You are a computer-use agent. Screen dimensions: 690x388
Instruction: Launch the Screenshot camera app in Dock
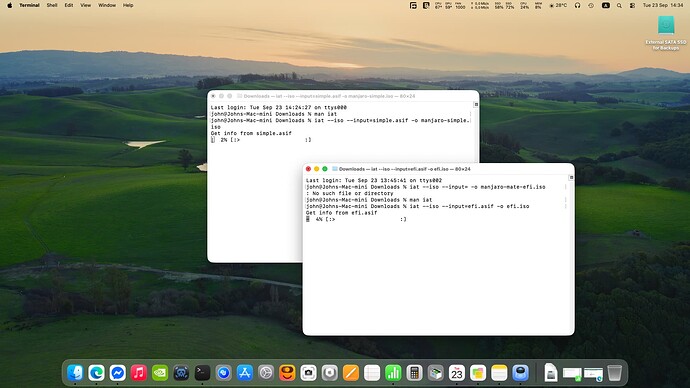(308, 373)
